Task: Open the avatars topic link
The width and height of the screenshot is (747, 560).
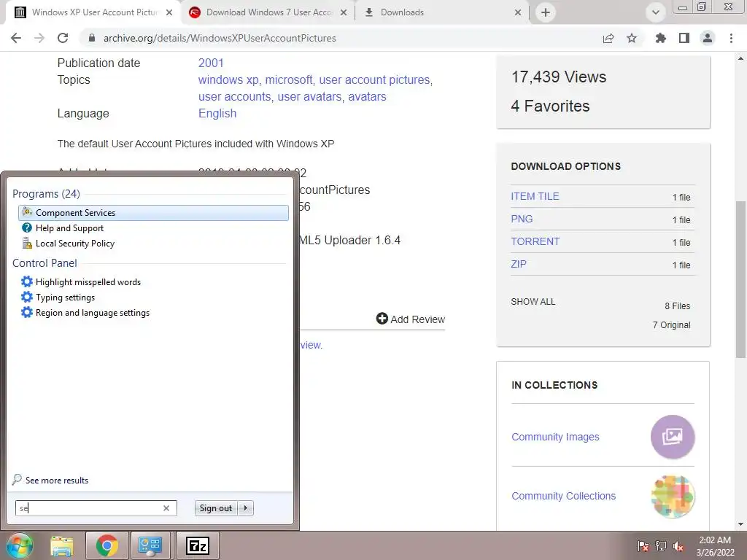Action: [x=367, y=97]
